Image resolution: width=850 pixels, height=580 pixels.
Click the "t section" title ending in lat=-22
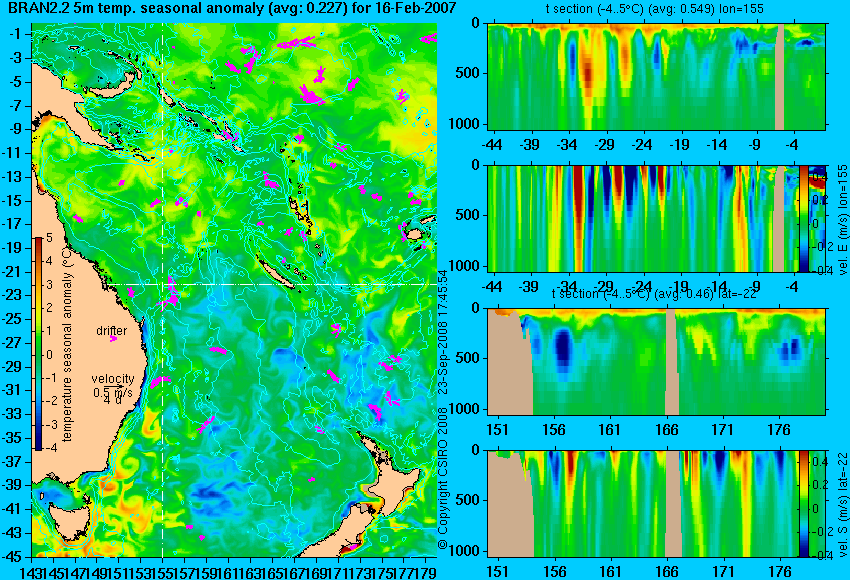[654, 294]
